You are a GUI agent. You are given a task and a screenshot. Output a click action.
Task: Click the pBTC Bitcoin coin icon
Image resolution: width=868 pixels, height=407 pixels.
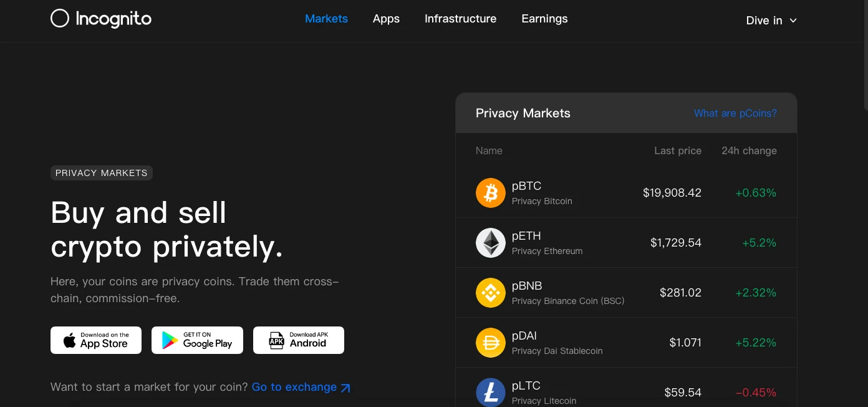(491, 193)
